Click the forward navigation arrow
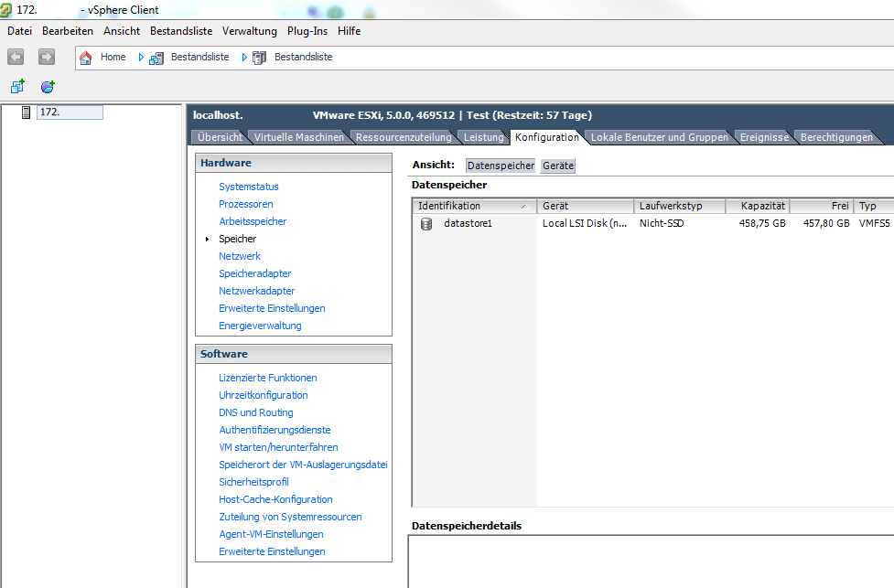 tap(46, 57)
